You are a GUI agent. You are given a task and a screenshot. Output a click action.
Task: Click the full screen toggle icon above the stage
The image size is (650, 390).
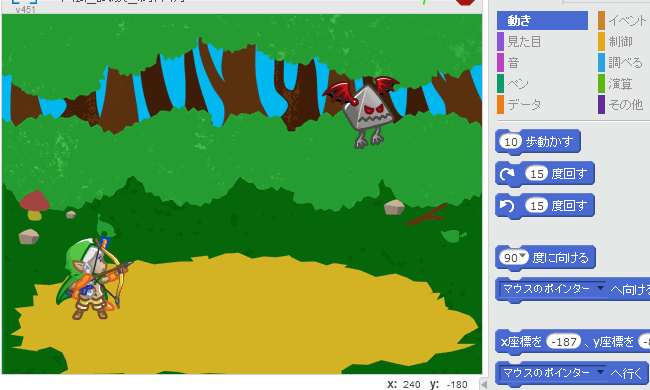pos(24,2)
